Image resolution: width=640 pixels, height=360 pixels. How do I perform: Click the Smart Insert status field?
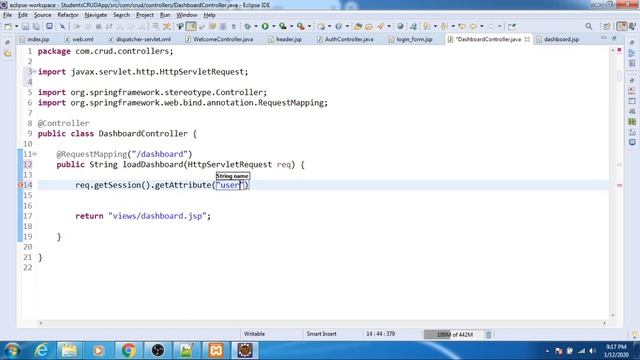tap(322, 334)
